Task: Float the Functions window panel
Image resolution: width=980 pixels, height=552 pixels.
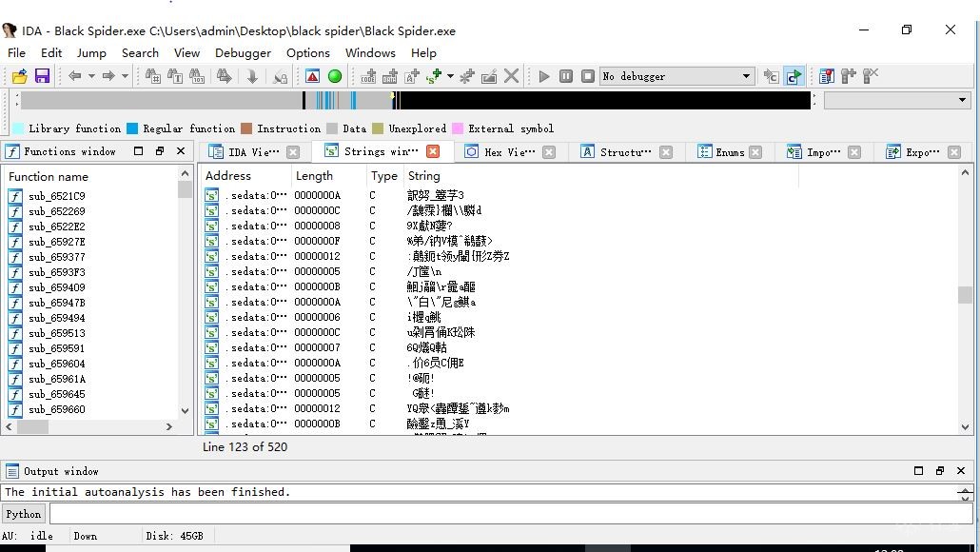Action: tap(160, 150)
